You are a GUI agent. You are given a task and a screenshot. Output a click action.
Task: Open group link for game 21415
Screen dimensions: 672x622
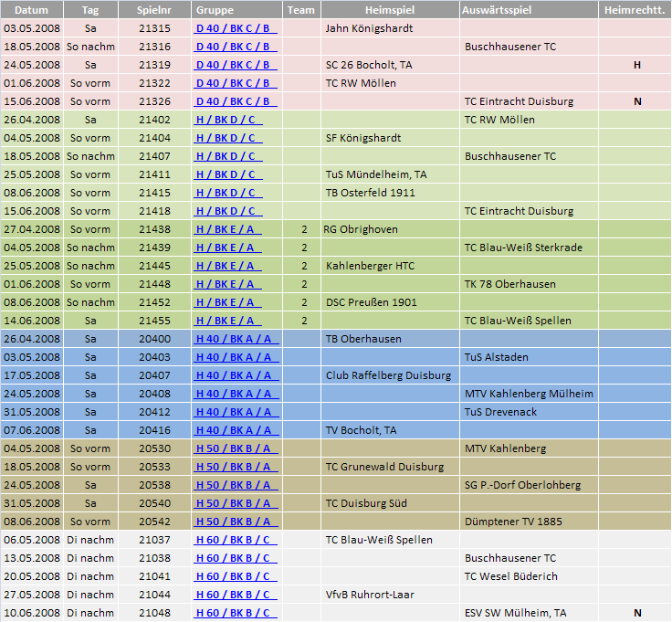(x=229, y=193)
